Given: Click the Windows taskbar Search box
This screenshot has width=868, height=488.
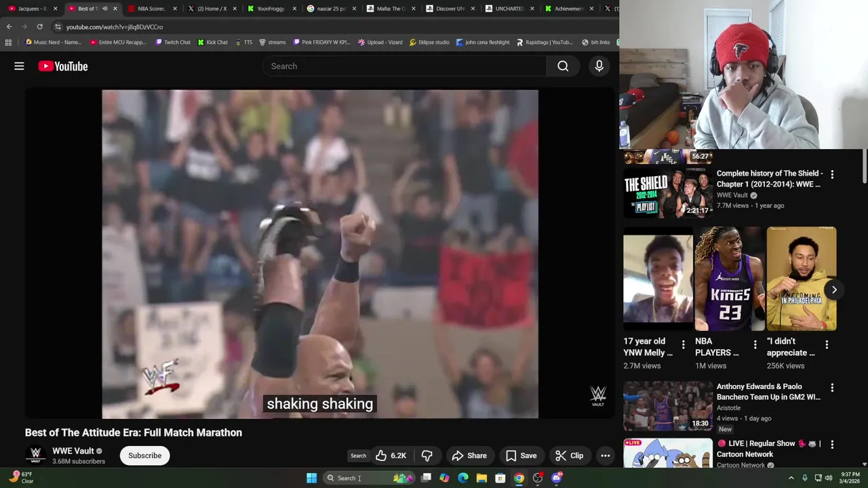Looking at the screenshot, I should coord(370,478).
